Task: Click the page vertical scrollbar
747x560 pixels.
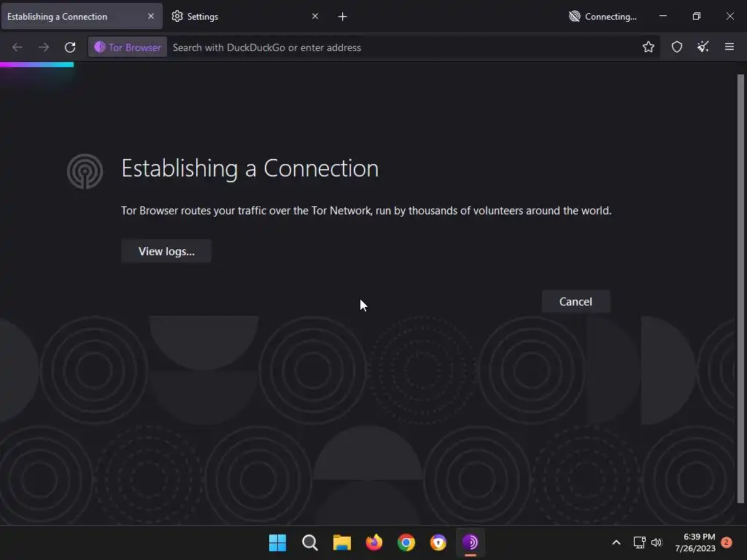Action: click(x=740, y=288)
